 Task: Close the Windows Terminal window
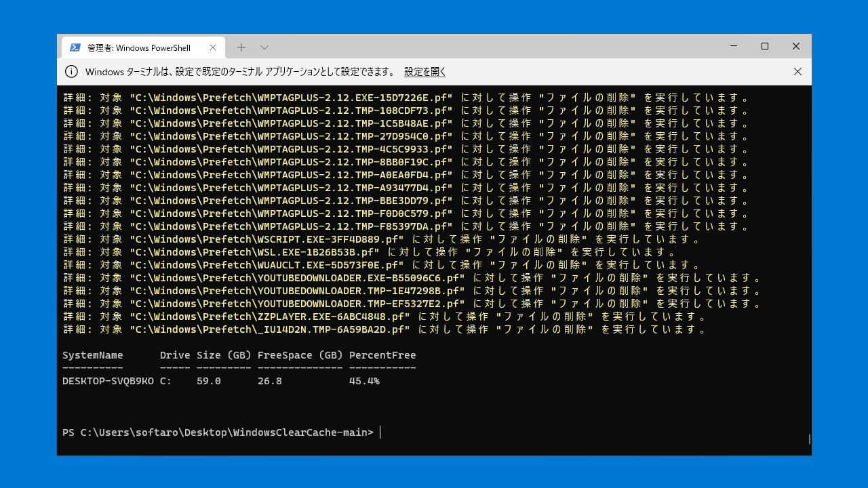pyautogui.click(x=796, y=46)
